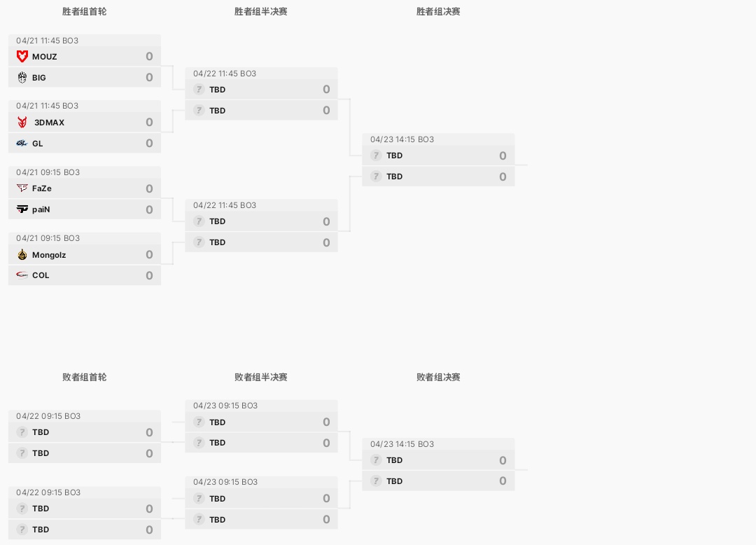
Task: Click the 败者组决赛 column heading
Action: [438, 377]
